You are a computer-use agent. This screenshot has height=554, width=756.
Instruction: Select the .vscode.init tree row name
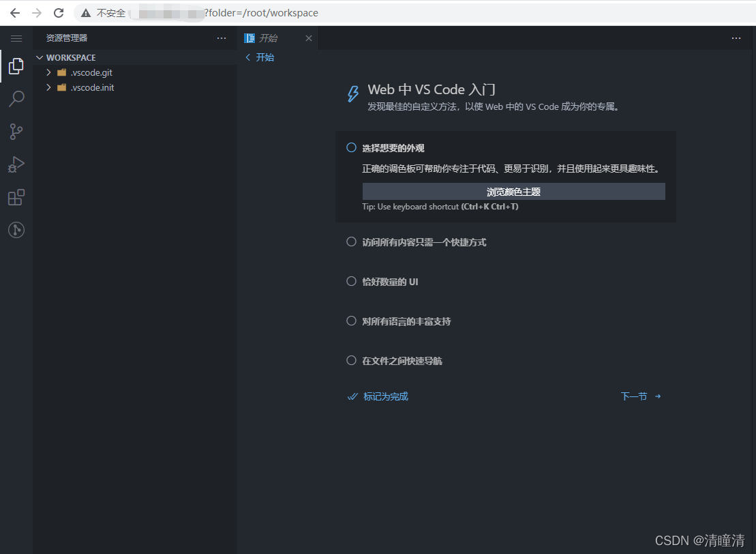click(93, 88)
